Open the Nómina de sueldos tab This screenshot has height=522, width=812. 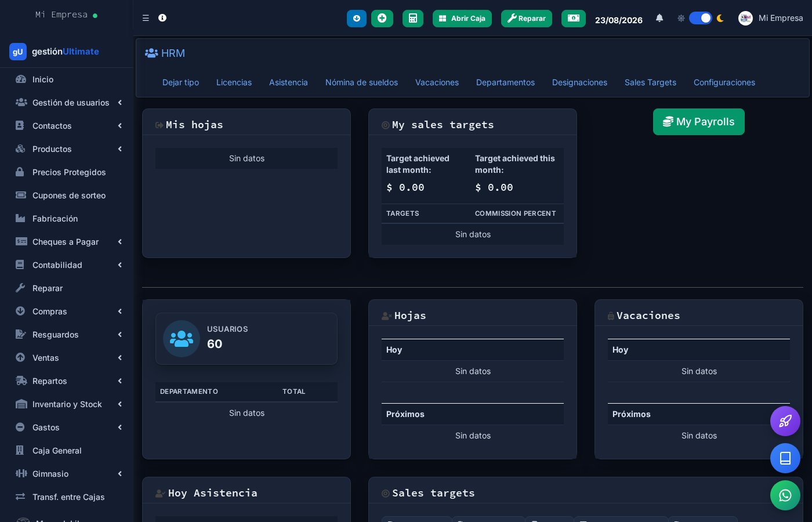pos(361,82)
